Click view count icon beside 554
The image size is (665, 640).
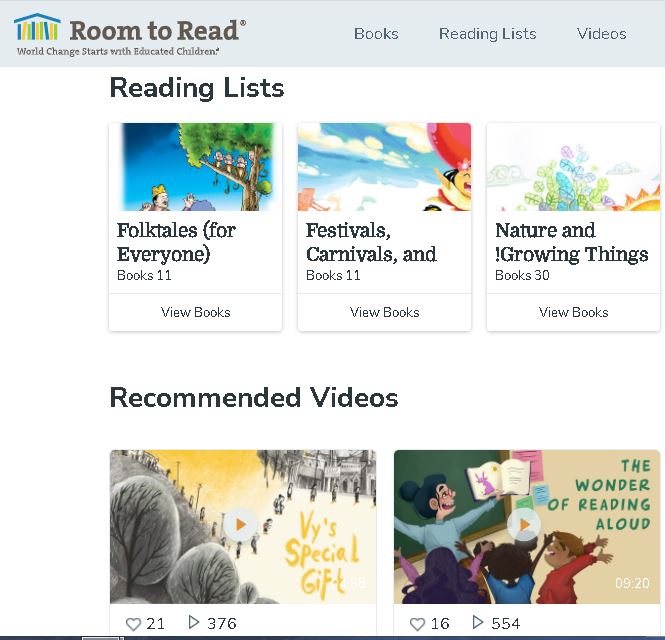click(x=478, y=623)
